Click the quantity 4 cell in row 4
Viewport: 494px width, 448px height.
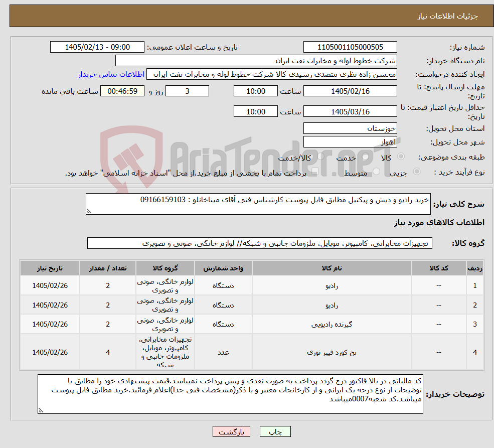pyautogui.click(x=108, y=352)
